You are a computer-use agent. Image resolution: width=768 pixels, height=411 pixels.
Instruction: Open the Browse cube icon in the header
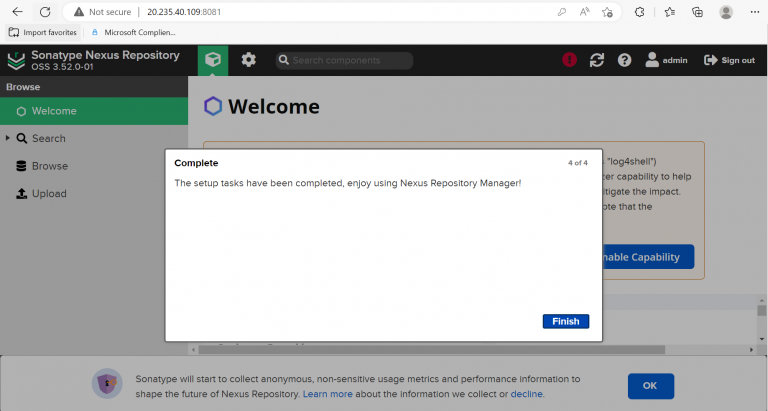click(x=212, y=60)
